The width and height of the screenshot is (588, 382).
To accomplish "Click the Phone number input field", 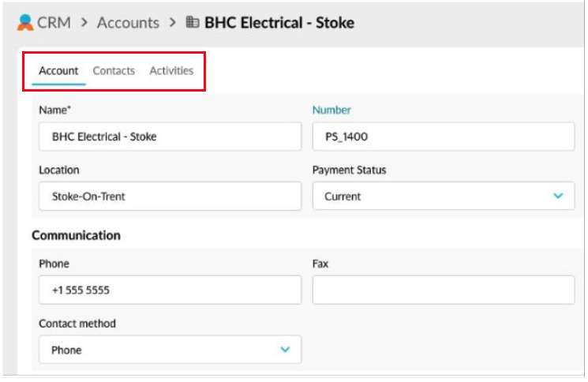I will (x=170, y=290).
